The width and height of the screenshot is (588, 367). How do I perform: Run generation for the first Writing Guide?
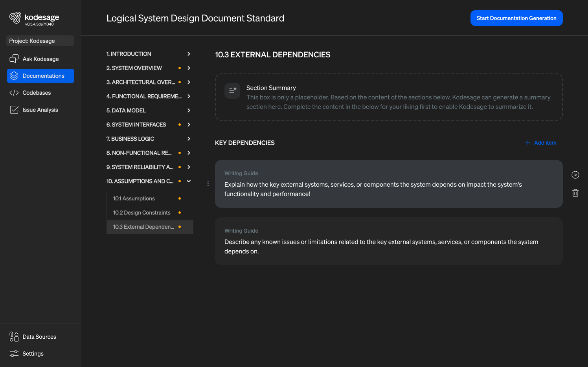[x=575, y=175]
